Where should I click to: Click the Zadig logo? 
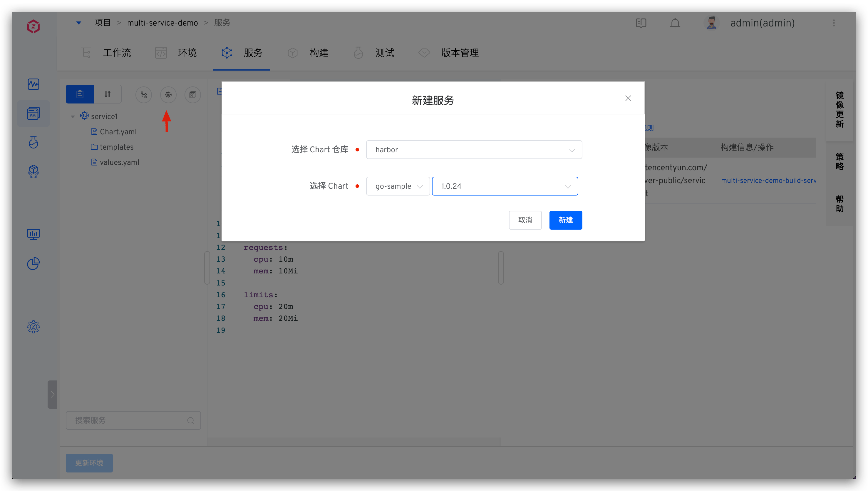(33, 26)
